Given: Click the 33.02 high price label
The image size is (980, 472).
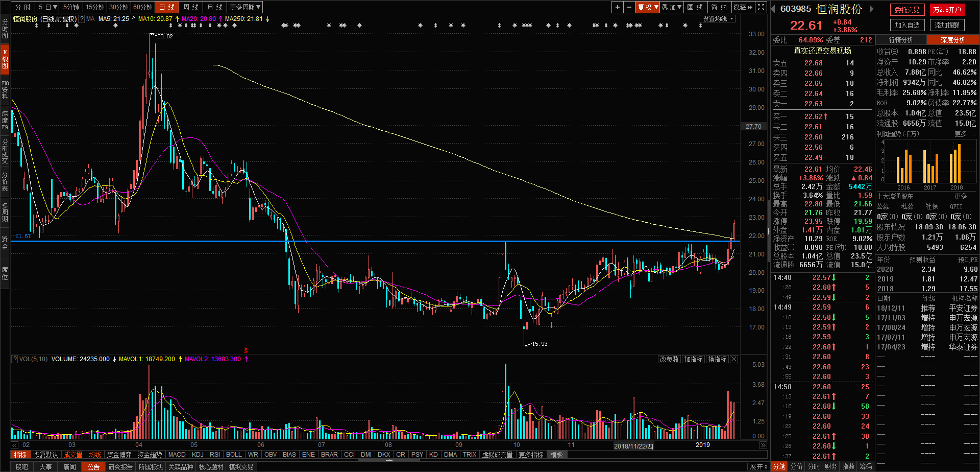Looking at the screenshot, I should [165, 36].
